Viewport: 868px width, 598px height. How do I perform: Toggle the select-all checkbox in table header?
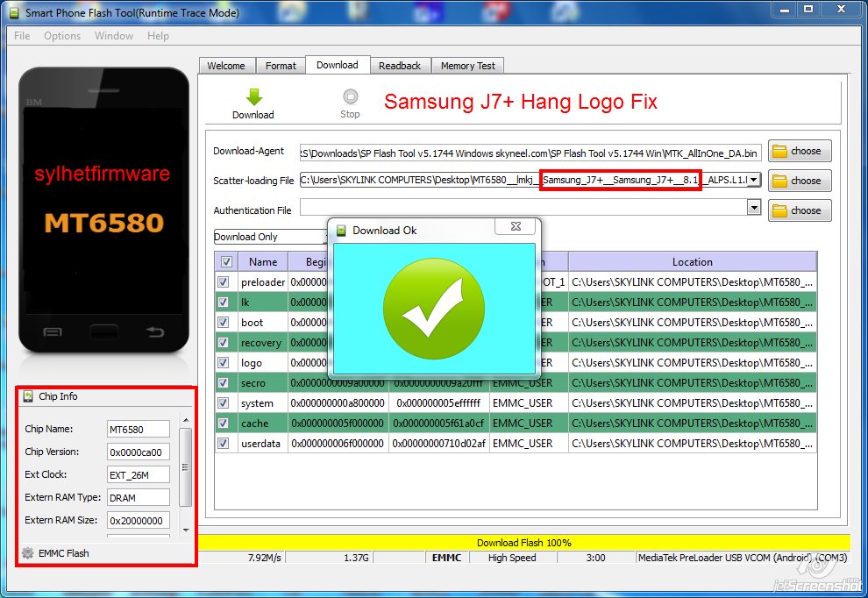(x=226, y=262)
